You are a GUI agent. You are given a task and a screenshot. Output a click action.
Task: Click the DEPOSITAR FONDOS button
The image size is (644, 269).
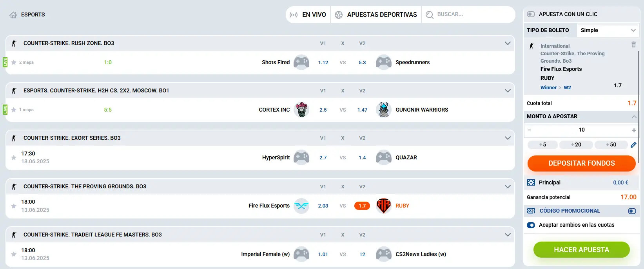(581, 163)
